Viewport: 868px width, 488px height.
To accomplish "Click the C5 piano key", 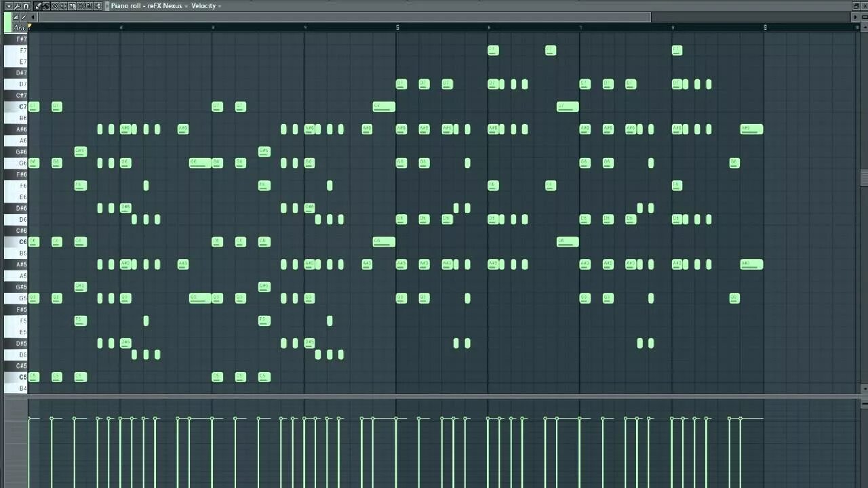I will [15, 377].
